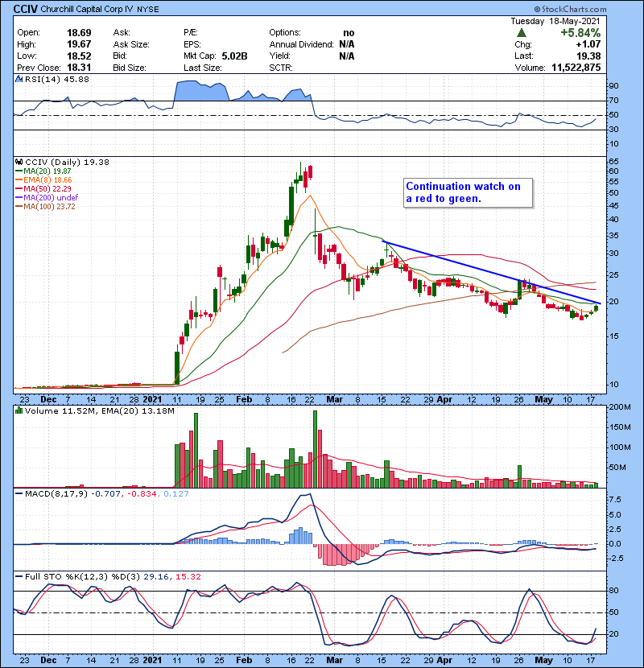Click the EMA(8) 18.66 legend entry
Viewport: 644px width, 668px height.
click(x=43, y=180)
